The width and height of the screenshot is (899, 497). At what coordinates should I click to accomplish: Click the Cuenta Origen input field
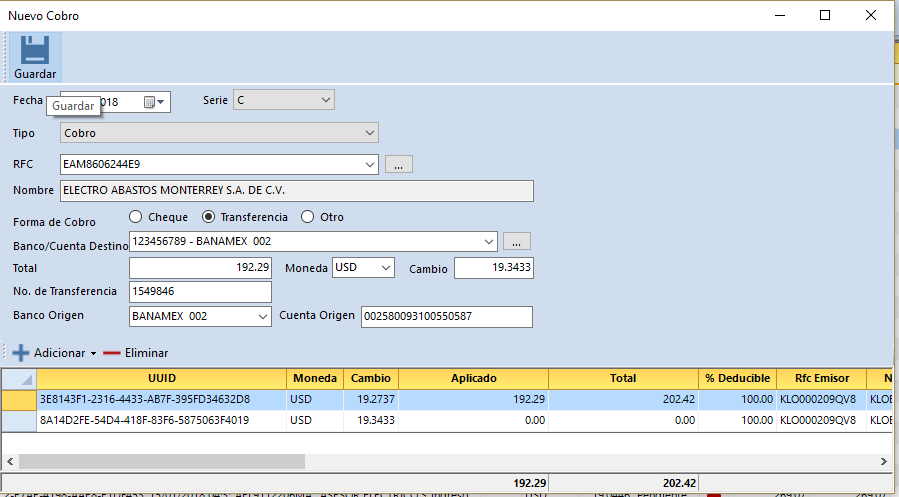click(446, 316)
